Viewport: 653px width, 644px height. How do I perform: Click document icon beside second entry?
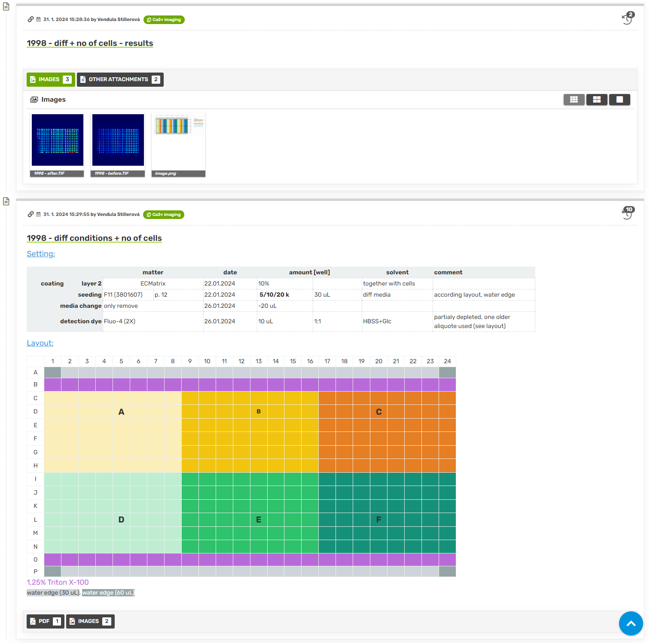pyautogui.click(x=6, y=201)
